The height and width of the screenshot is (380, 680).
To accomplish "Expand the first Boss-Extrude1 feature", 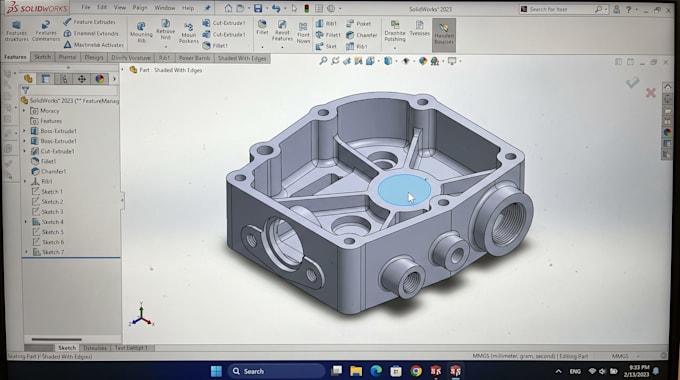I will pyautogui.click(x=24, y=131).
